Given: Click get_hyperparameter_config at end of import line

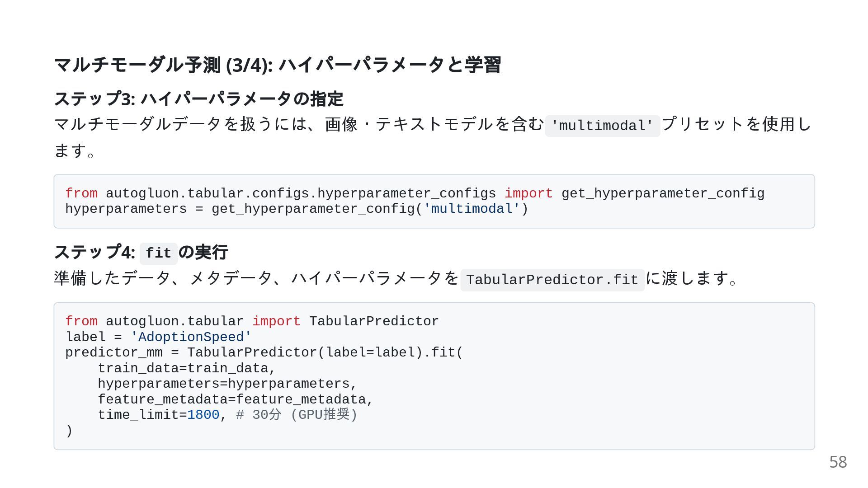Looking at the screenshot, I should pos(663,193).
